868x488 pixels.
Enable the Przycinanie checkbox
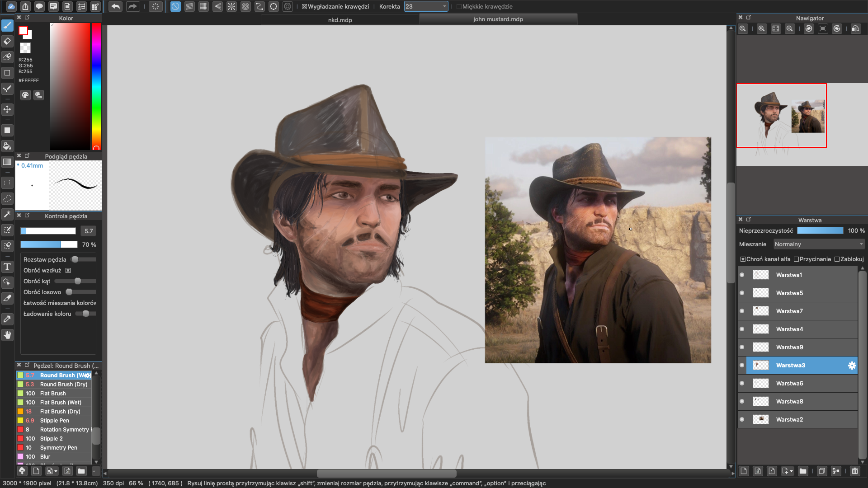click(796, 259)
